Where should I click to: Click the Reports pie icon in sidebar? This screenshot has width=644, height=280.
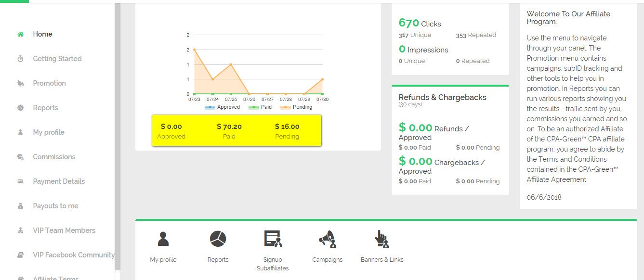click(x=20, y=108)
